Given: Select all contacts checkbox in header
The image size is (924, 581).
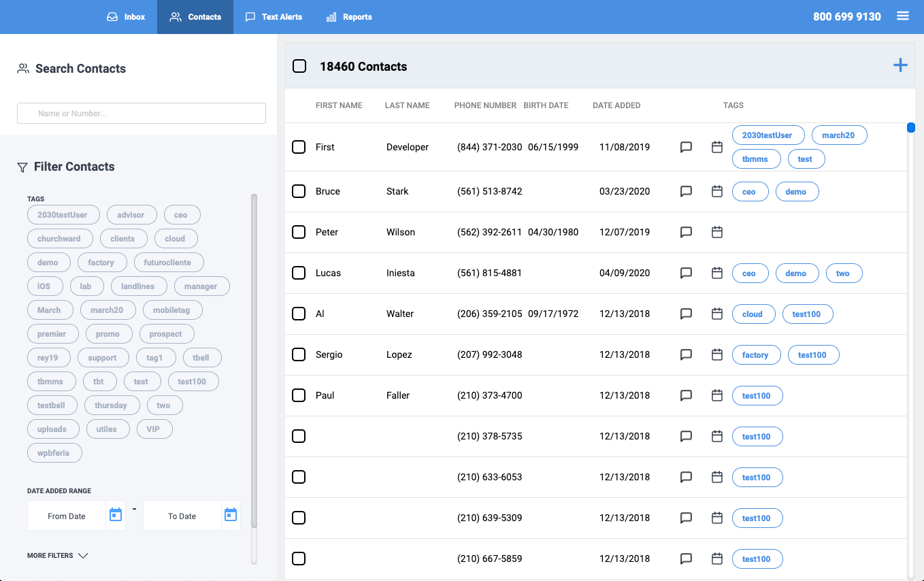Looking at the screenshot, I should (299, 66).
